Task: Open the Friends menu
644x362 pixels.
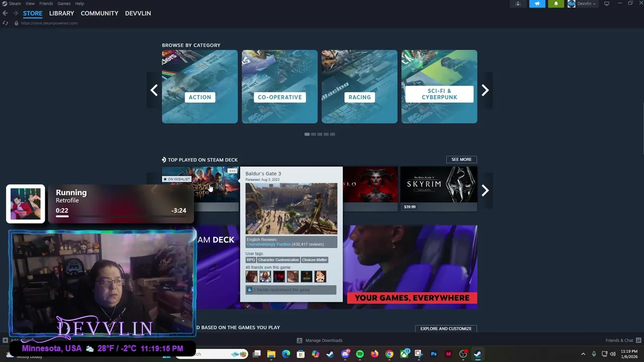Action: 46,4
